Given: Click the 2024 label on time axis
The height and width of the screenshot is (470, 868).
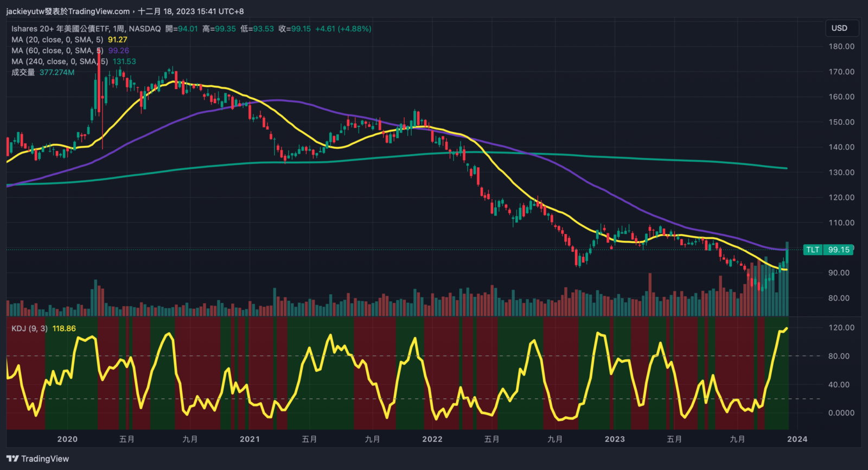Looking at the screenshot, I should pyautogui.click(x=797, y=439).
